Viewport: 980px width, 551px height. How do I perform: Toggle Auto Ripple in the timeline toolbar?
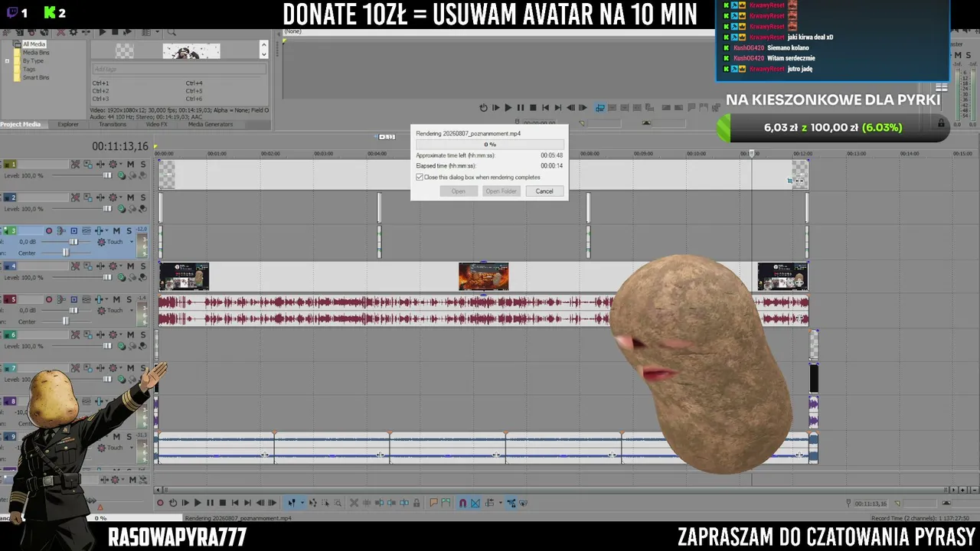coord(488,503)
